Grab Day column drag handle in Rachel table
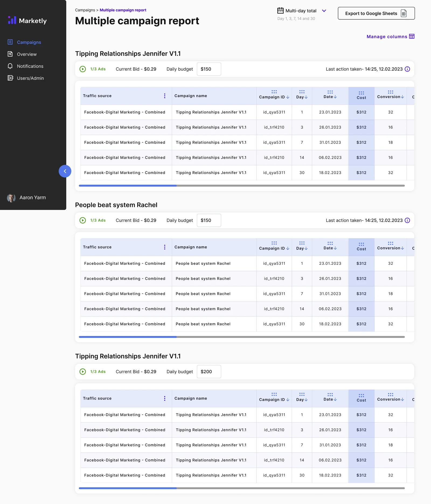This screenshot has height=504, width=431. [x=302, y=243]
